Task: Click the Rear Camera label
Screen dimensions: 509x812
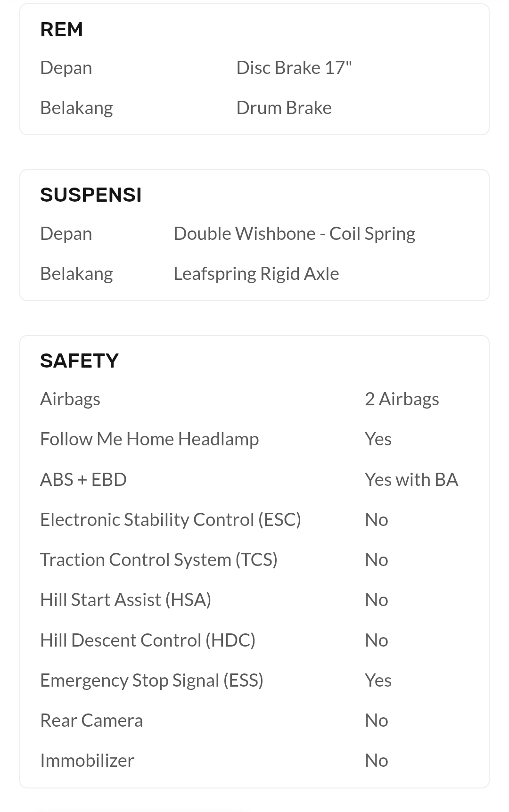Action: click(x=91, y=721)
